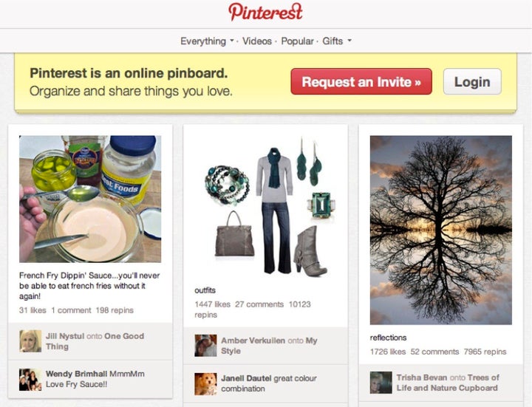Go to the Popular section
This screenshot has height=407, width=532.
point(297,41)
